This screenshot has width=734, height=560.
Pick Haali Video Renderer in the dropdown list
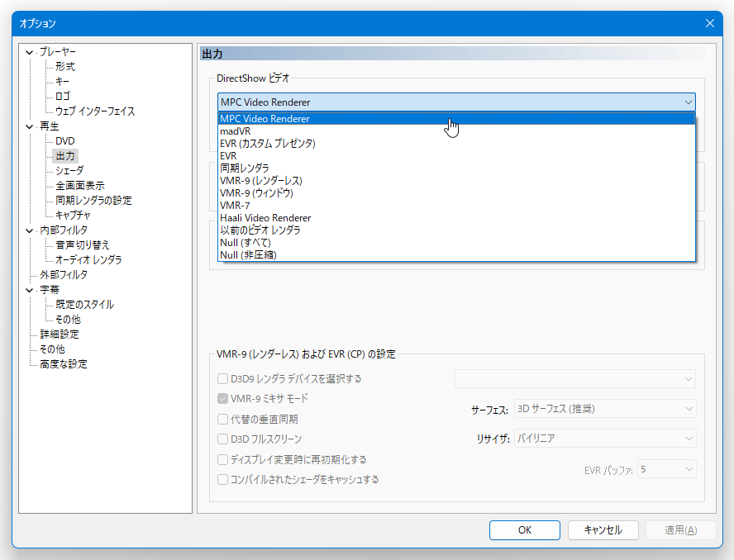456,218
